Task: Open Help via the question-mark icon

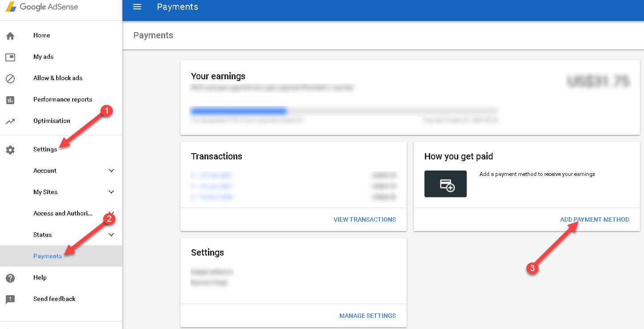Action: (10, 277)
